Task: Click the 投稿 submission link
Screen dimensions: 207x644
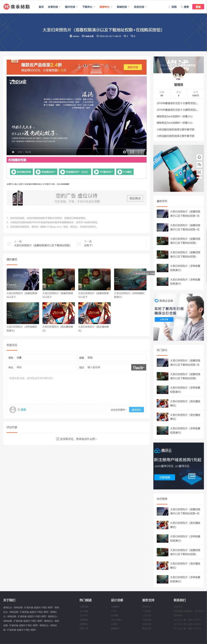Action: pos(172,7)
